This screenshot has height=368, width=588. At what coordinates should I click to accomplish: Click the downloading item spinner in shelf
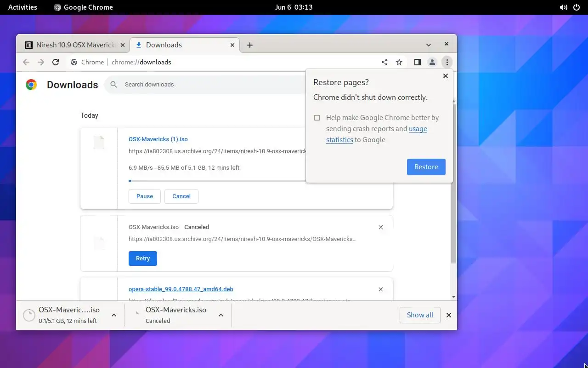click(29, 315)
